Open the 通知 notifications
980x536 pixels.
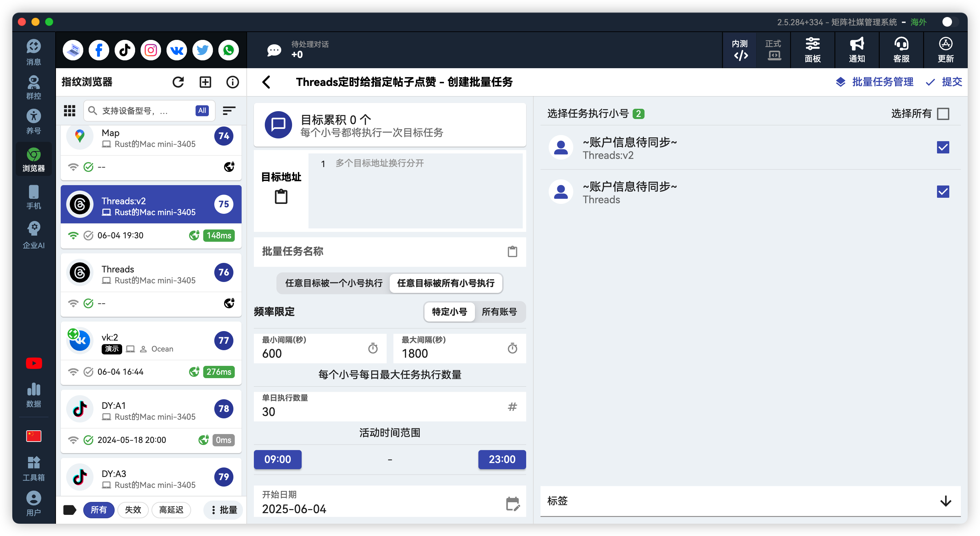coord(857,50)
